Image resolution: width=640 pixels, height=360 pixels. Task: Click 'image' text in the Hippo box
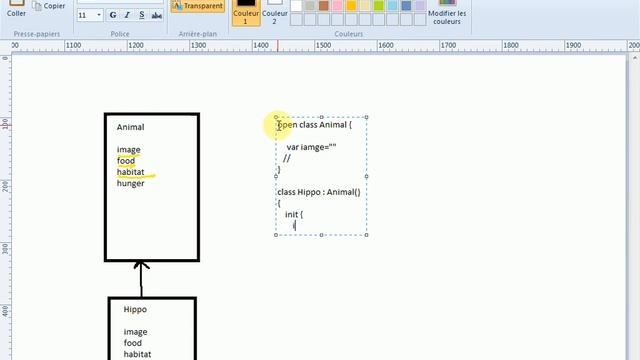(x=136, y=332)
